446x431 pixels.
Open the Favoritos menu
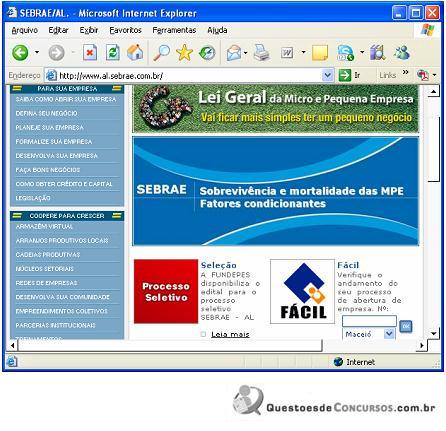[x=125, y=30]
